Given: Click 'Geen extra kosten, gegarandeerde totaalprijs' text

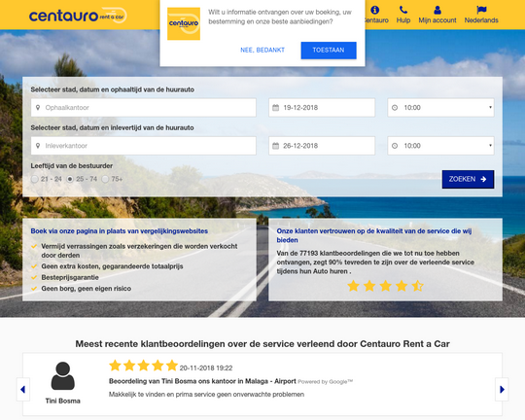Looking at the screenshot, I should (112, 266).
